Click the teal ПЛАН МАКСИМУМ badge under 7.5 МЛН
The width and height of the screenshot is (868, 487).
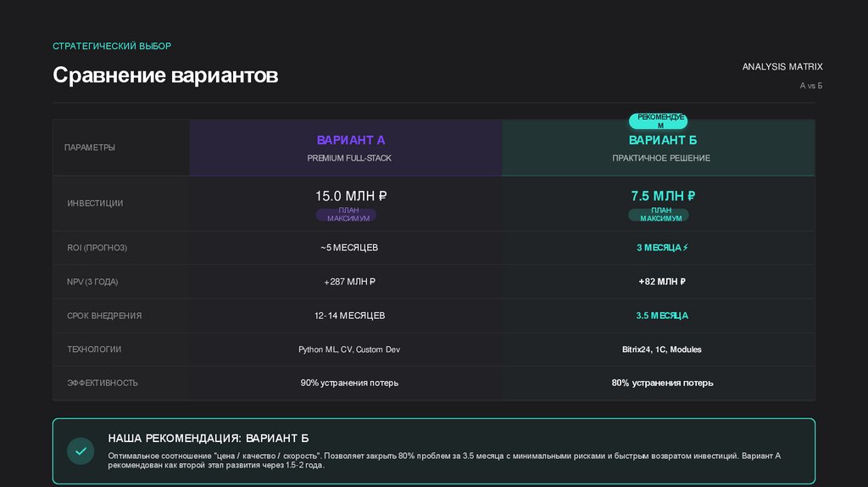[x=658, y=215]
